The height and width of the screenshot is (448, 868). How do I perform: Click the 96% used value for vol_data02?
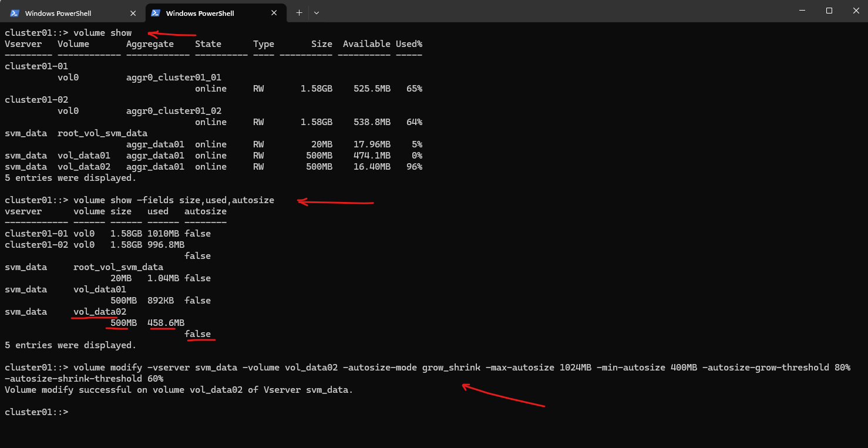pyautogui.click(x=413, y=167)
